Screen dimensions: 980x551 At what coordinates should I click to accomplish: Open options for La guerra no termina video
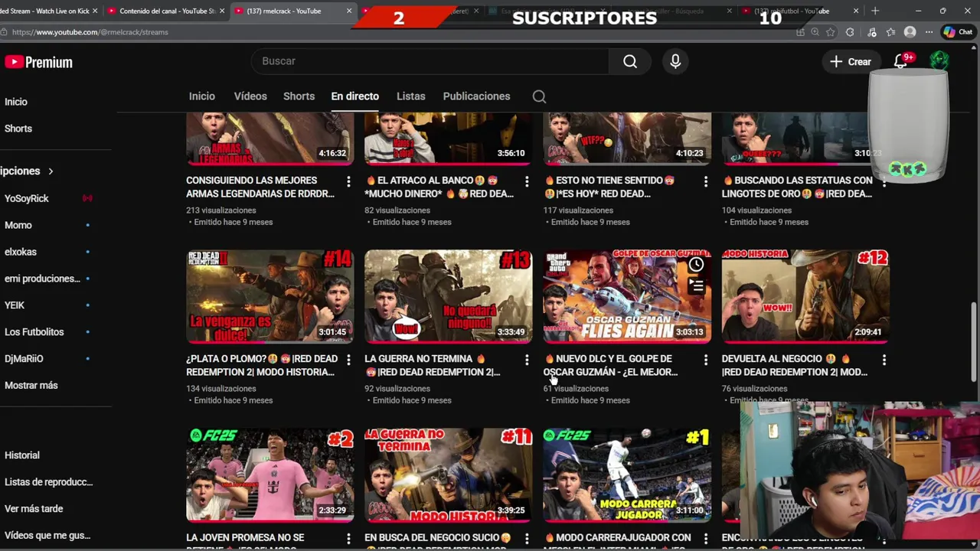(527, 360)
